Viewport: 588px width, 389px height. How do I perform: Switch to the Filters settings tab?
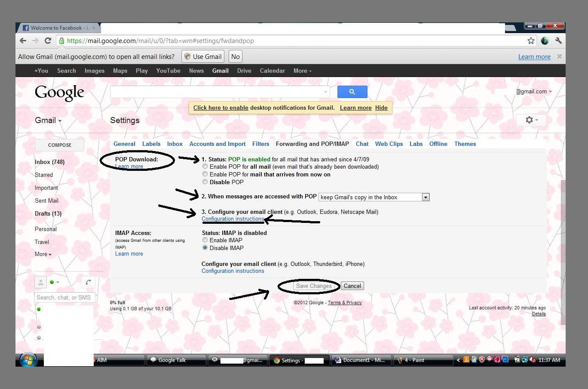[260, 144]
